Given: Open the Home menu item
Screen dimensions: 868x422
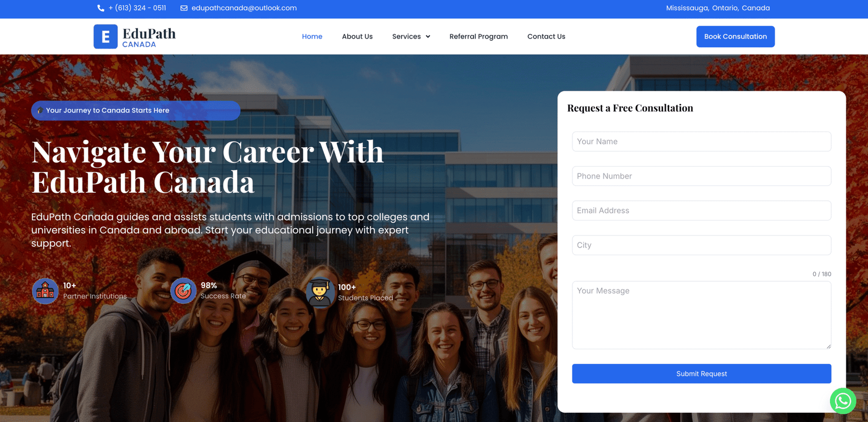Looking at the screenshot, I should 312,36.
